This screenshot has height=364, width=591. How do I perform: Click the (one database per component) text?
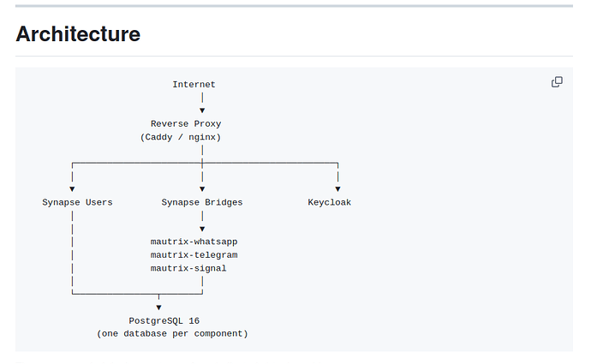[x=172, y=334]
